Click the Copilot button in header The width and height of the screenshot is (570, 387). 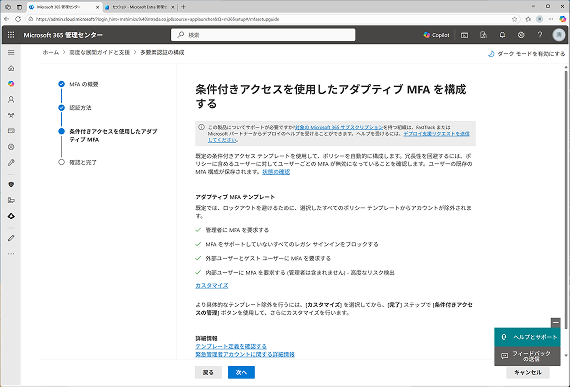coord(437,35)
